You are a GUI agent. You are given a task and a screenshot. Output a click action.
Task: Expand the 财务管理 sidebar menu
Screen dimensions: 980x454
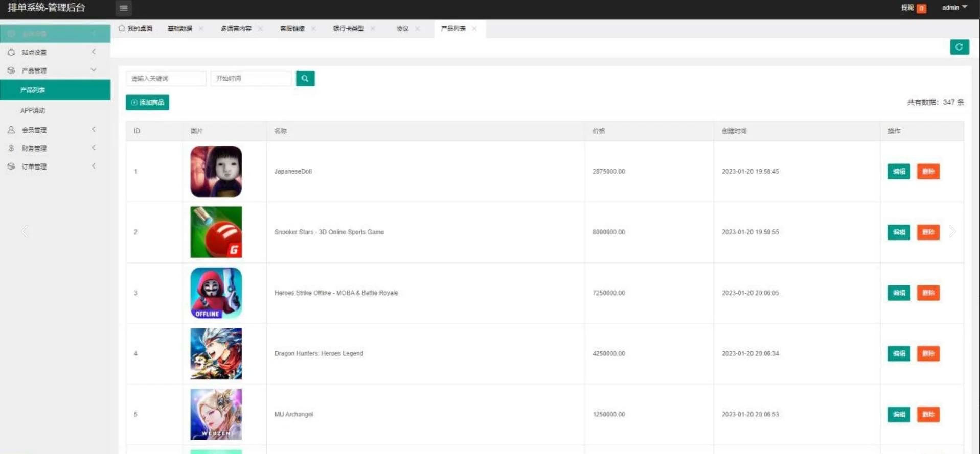click(x=51, y=148)
